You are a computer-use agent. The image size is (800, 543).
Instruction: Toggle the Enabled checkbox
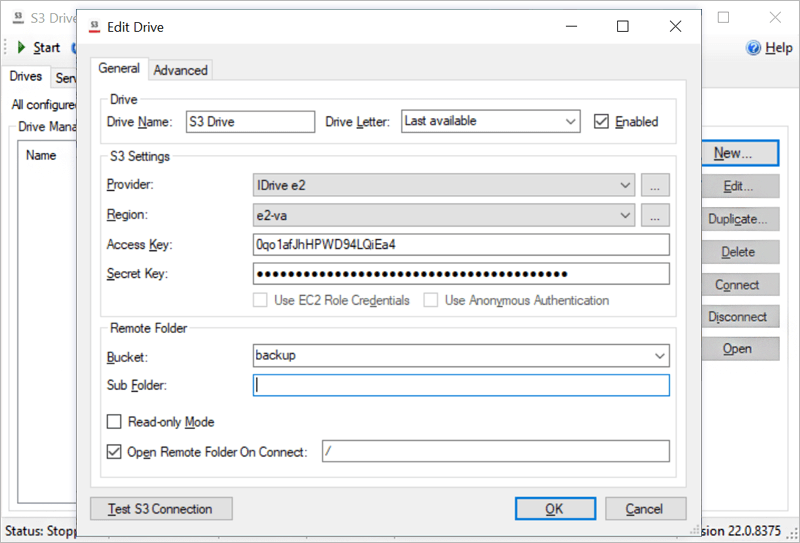(602, 121)
